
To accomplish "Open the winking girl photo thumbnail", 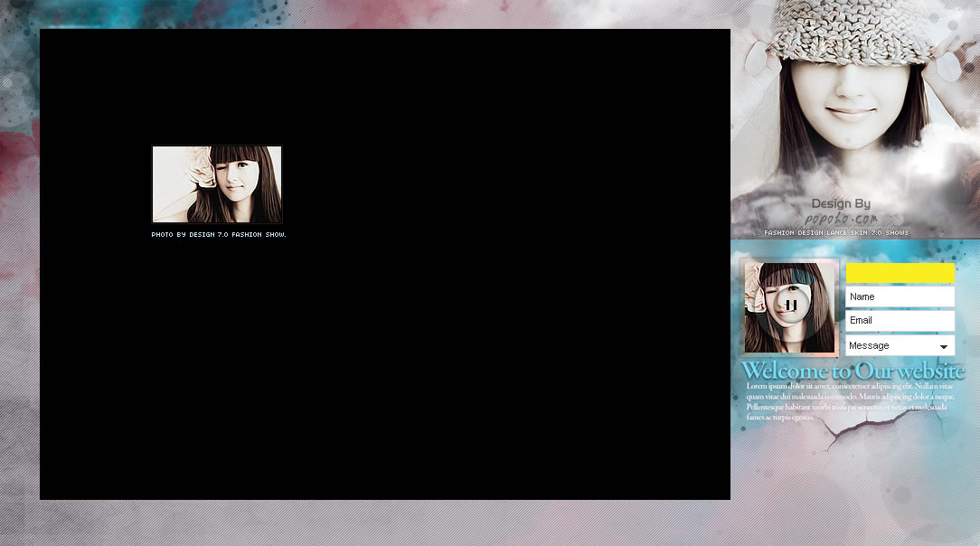I will pos(217,184).
